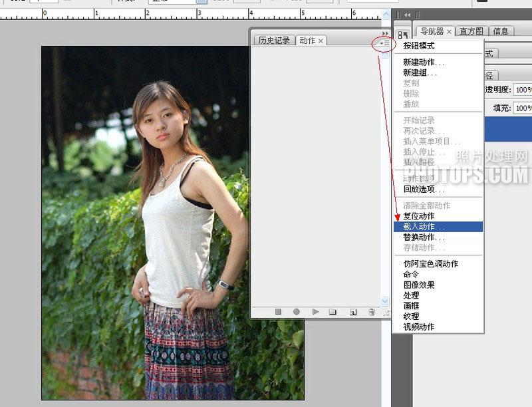This screenshot has width=532, height=407.
Task: Select the highlighted blue layer row
Action: (x=508, y=129)
